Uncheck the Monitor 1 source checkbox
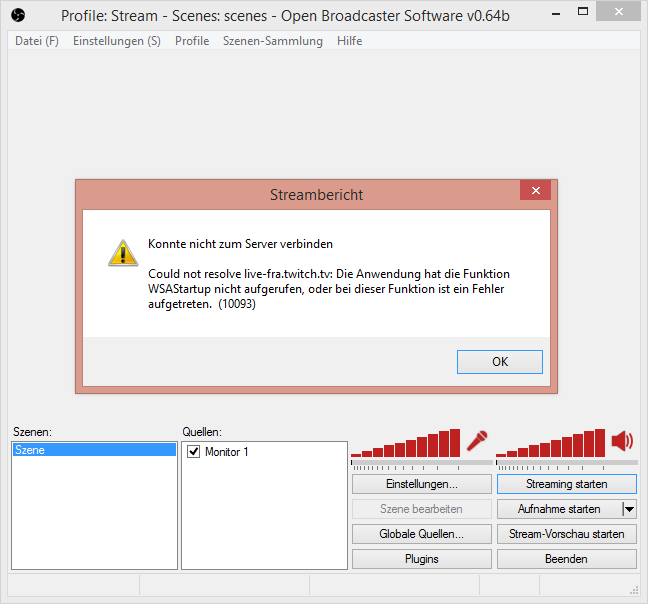 click(193, 452)
